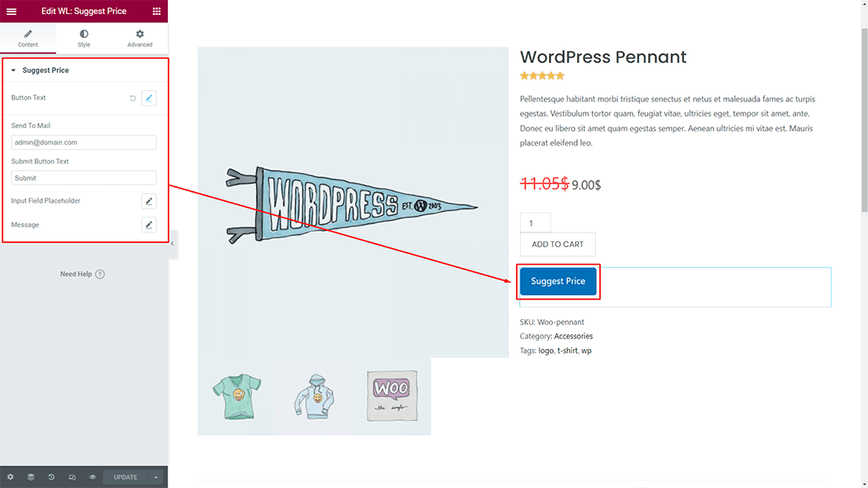Edit the Input Field Placeholder typography
Screen dimensions: 868x488
click(x=149, y=201)
